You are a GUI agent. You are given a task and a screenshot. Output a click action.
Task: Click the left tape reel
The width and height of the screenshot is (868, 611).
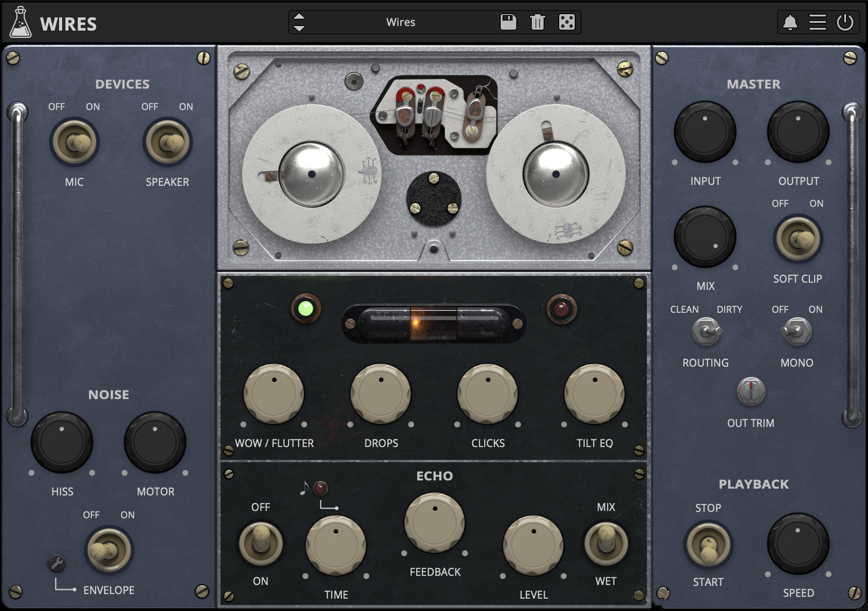click(311, 174)
